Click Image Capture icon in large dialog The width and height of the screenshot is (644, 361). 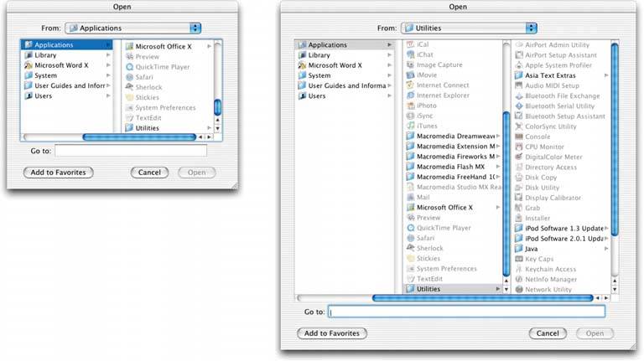[410, 64]
